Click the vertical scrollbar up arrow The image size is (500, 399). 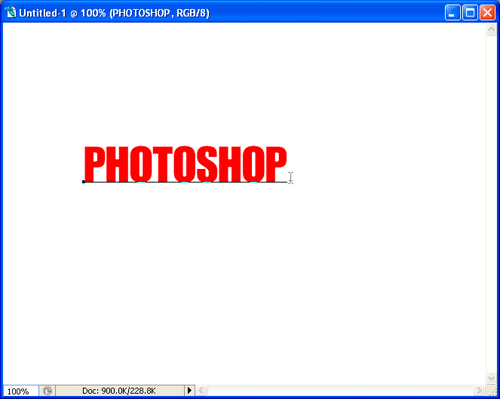491,30
